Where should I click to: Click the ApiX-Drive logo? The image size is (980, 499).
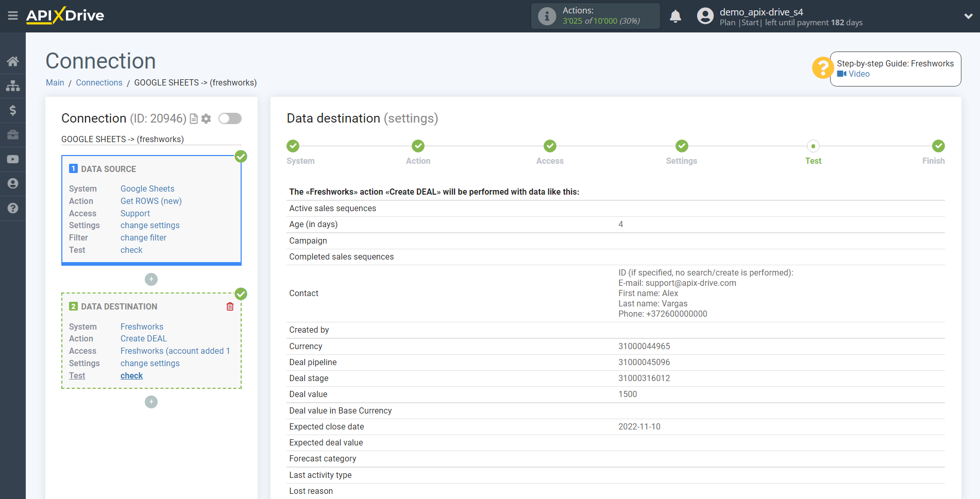click(x=65, y=15)
